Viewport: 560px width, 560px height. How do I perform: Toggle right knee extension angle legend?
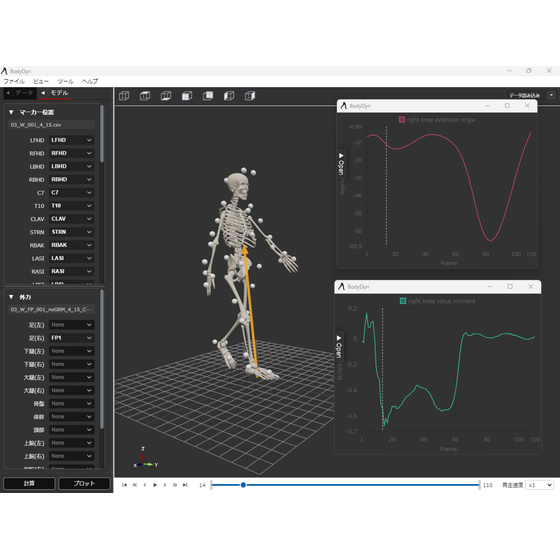tap(402, 120)
